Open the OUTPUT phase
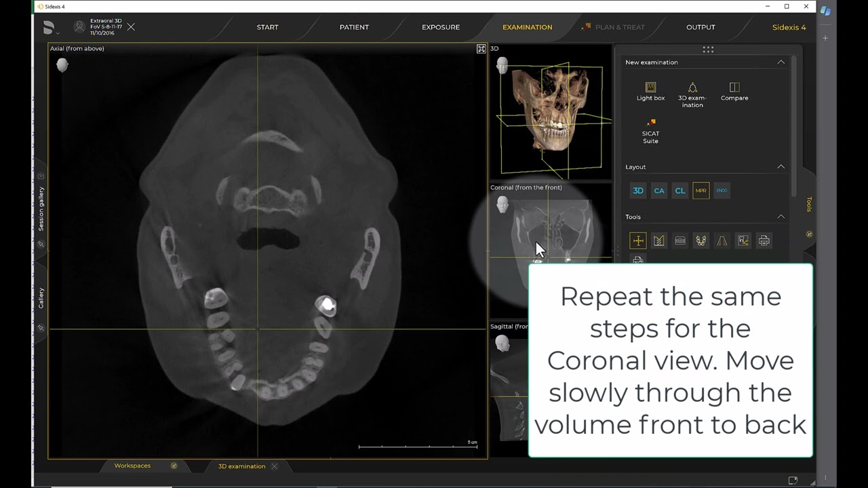 [701, 27]
